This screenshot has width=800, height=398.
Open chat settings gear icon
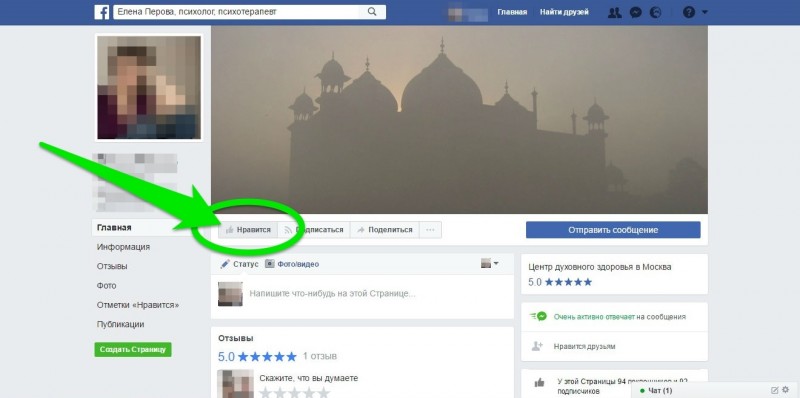786,390
